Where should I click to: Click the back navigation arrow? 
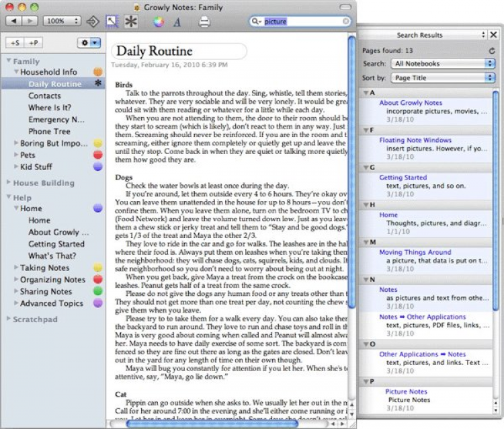point(13,22)
